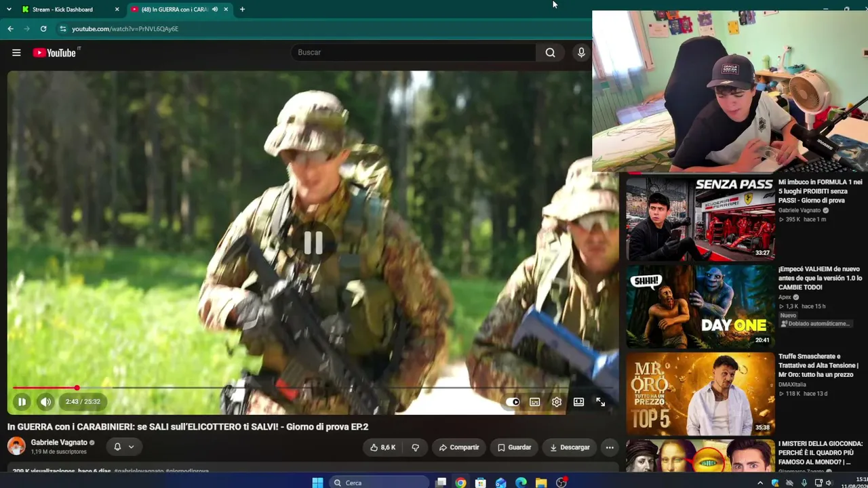This screenshot has height=488, width=868.
Task: Open the '¡Empecé VALHEIM de nuevo' video title
Action: pos(821,278)
